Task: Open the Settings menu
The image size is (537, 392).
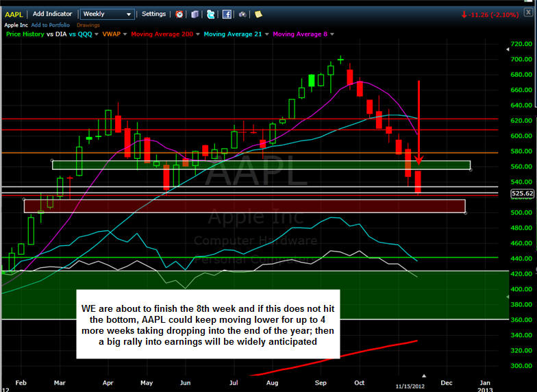Action: pos(153,14)
